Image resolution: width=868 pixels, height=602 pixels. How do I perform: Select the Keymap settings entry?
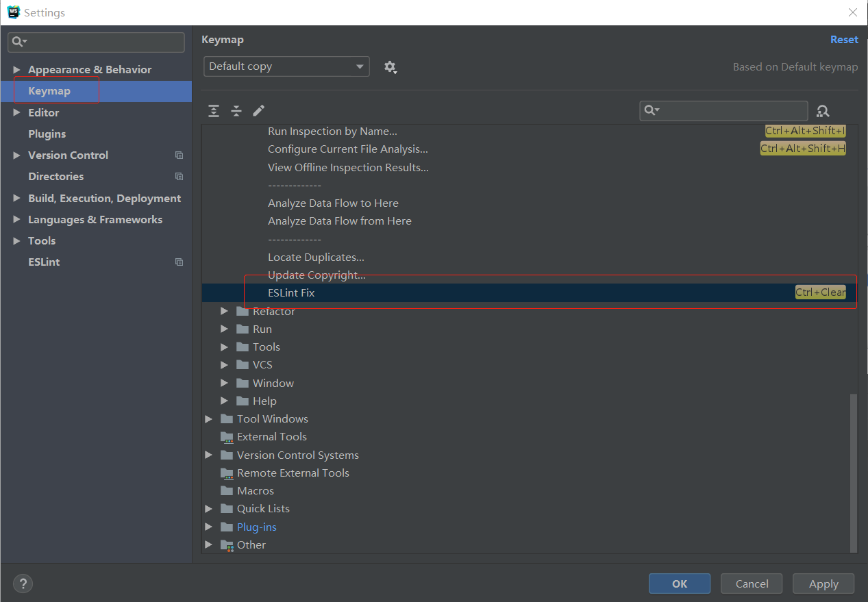49,90
